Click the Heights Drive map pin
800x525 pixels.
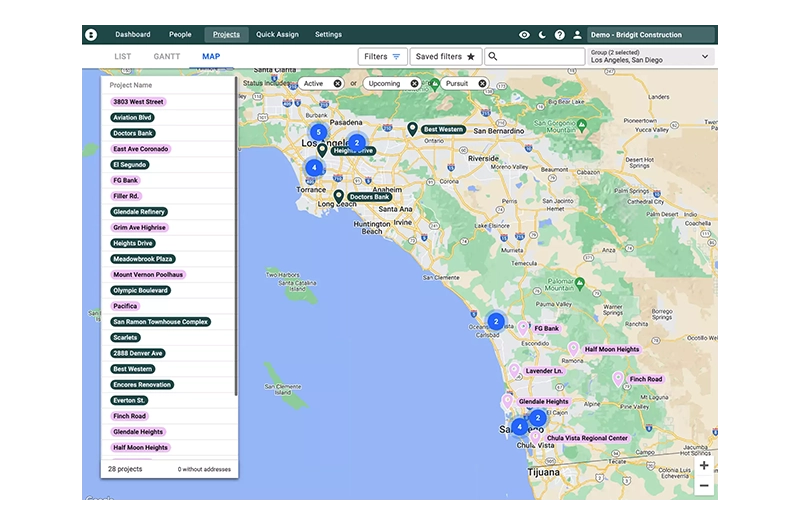point(321,150)
